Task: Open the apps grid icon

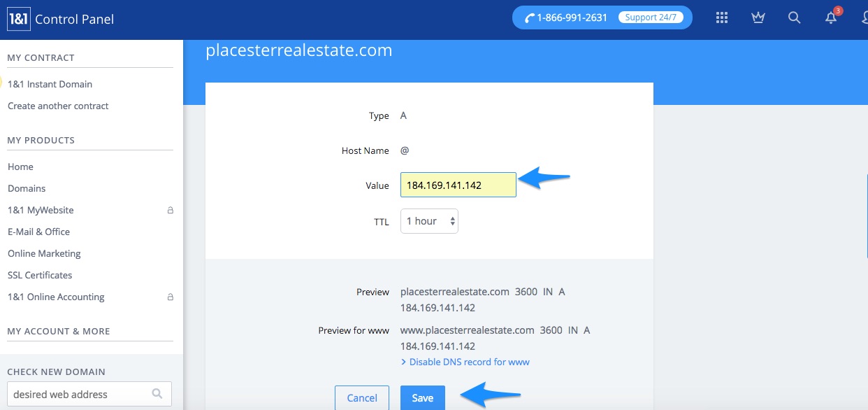Action: coord(722,18)
